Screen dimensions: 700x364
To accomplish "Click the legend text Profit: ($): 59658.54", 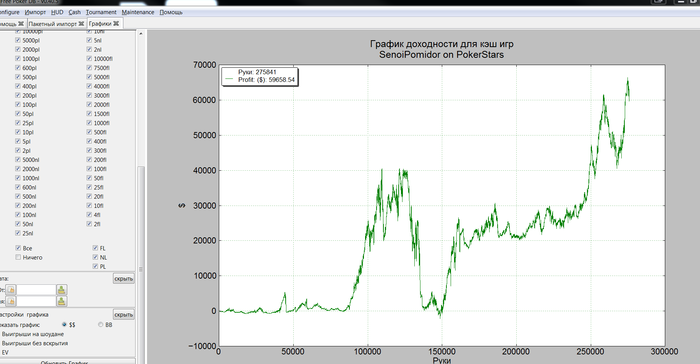I will [266, 79].
